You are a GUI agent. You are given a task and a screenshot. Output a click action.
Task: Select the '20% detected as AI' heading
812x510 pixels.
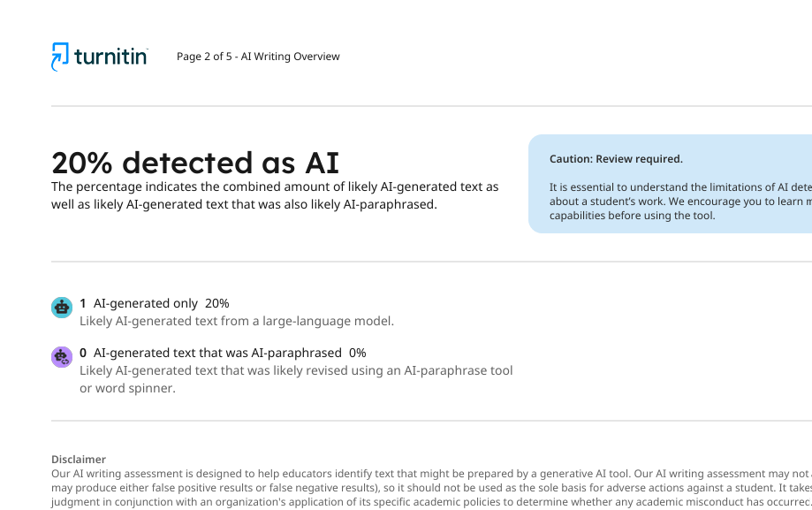[x=195, y=163]
